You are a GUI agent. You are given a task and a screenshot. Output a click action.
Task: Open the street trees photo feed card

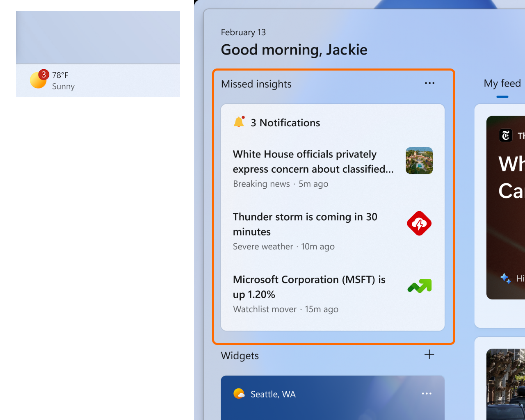[x=506, y=384]
